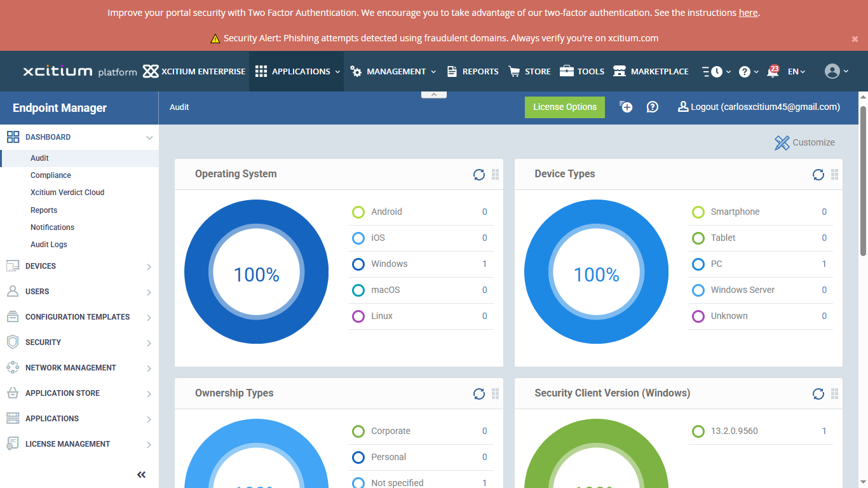Open the recent activity clock list icon
Screen dimensions: 868x488
[716, 72]
